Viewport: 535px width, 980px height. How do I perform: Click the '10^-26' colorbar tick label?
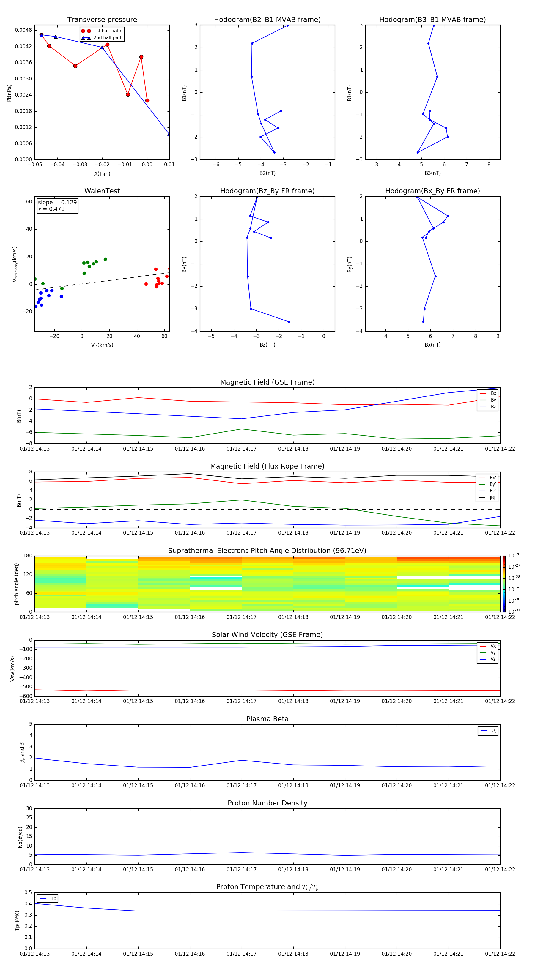pyautogui.click(x=514, y=555)
